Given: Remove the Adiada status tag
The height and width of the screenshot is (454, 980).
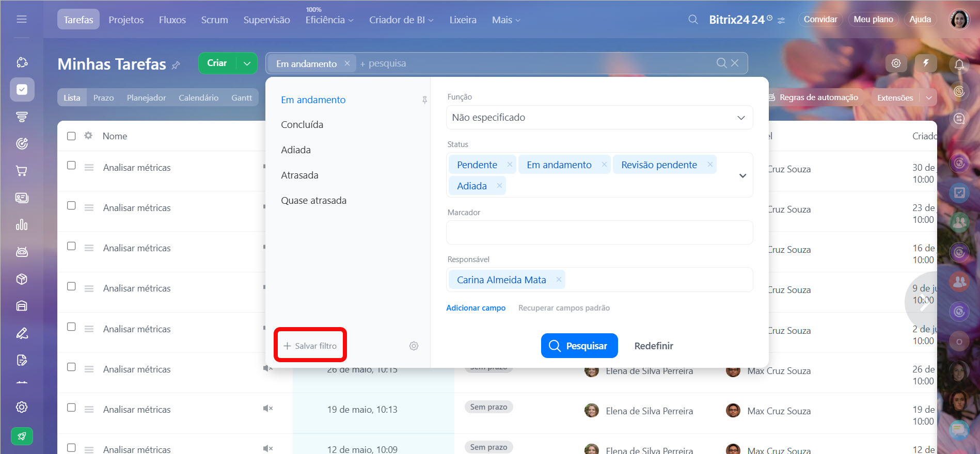Looking at the screenshot, I should coord(499,185).
